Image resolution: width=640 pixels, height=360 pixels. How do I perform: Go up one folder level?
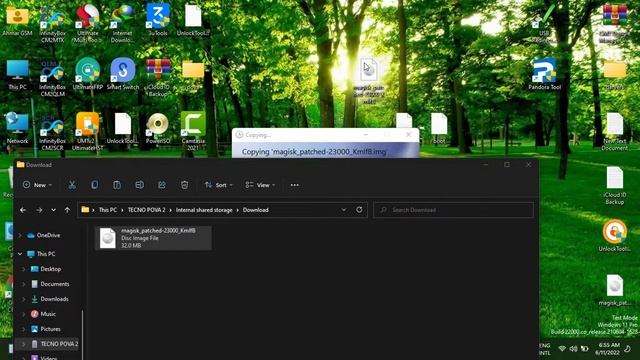tap(67, 210)
